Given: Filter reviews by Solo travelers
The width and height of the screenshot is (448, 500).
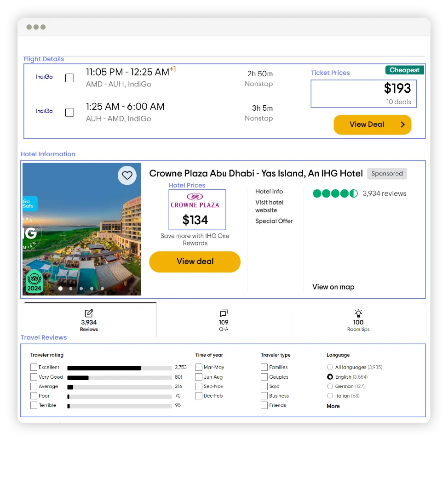Looking at the screenshot, I should pyautogui.click(x=264, y=386).
